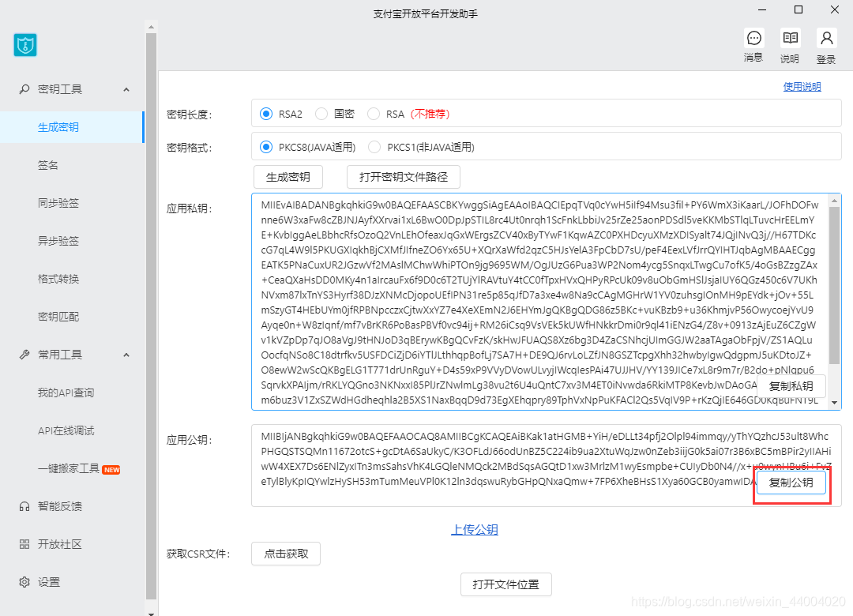This screenshot has width=853, height=616.
Task: Collapse the 常用工具 section chevron
Action: 126,355
